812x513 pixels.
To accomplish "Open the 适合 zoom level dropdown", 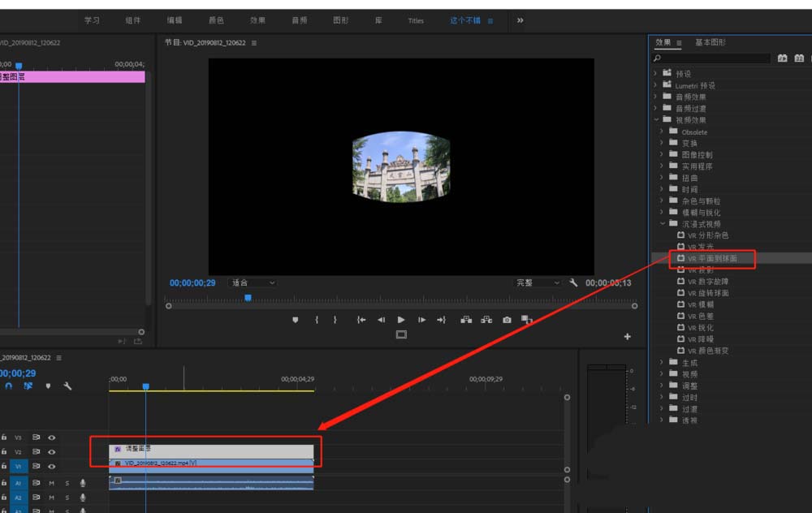I will tap(253, 282).
